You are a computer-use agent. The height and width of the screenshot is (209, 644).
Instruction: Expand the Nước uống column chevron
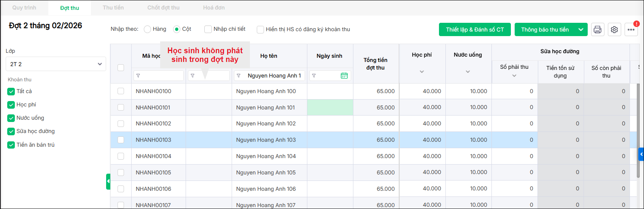point(468,71)
